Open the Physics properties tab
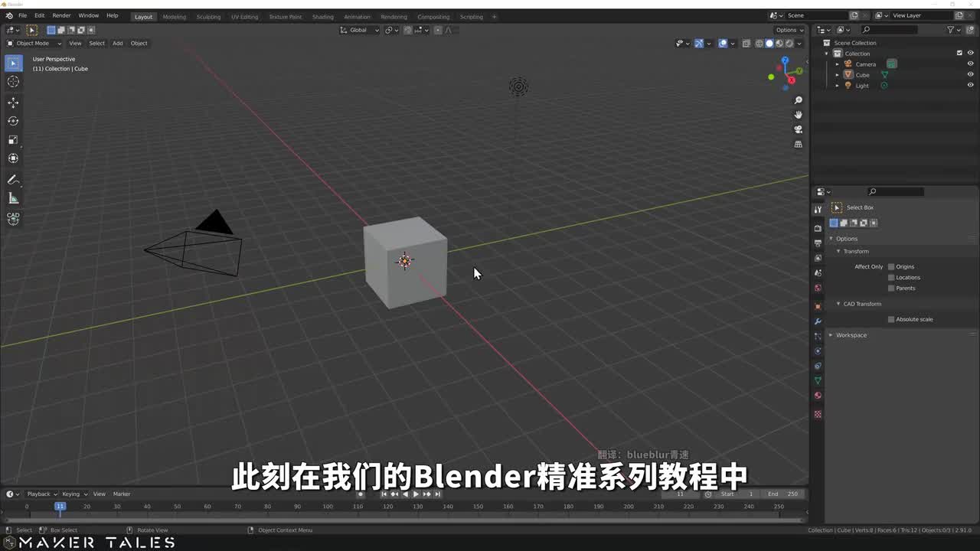The width and height of the screenshot is (980, 551). tap(818, 351)
